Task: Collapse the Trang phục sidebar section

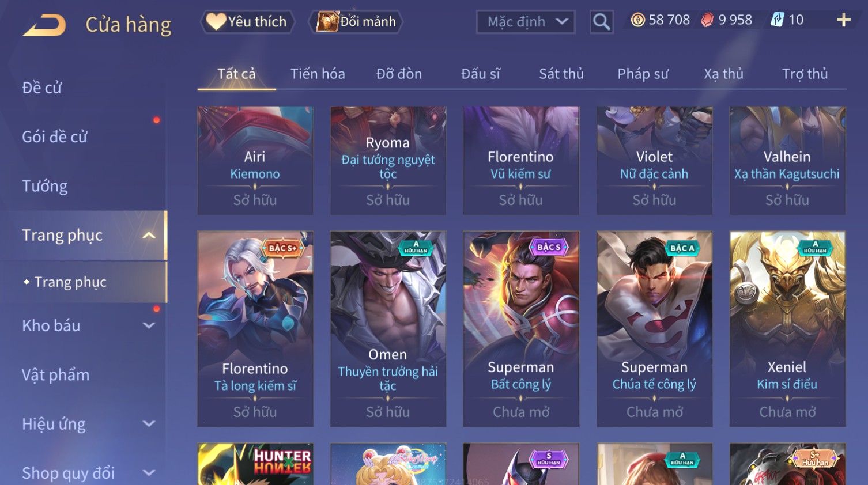Action: pos(149,235)
